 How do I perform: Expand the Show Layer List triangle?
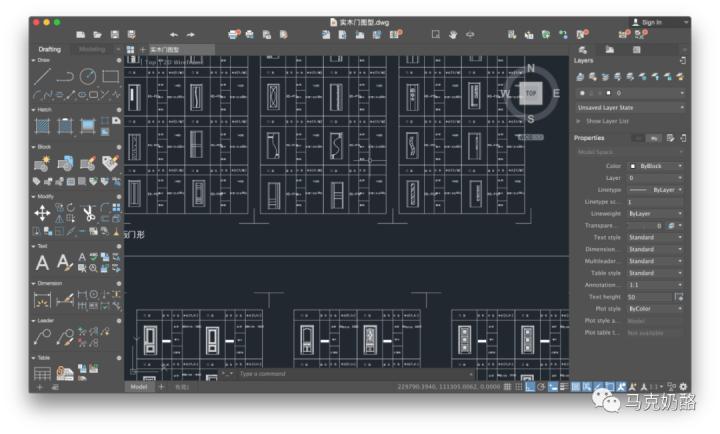(x=577, y=120)
